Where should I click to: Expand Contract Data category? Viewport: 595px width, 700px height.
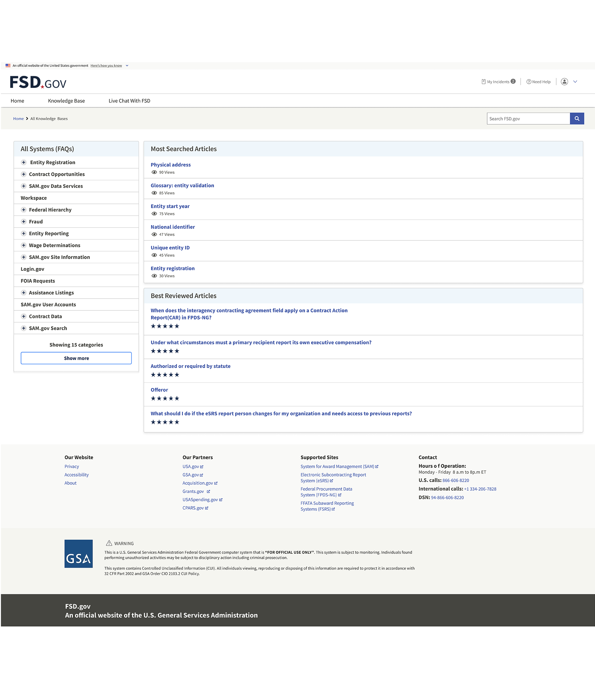24,316
